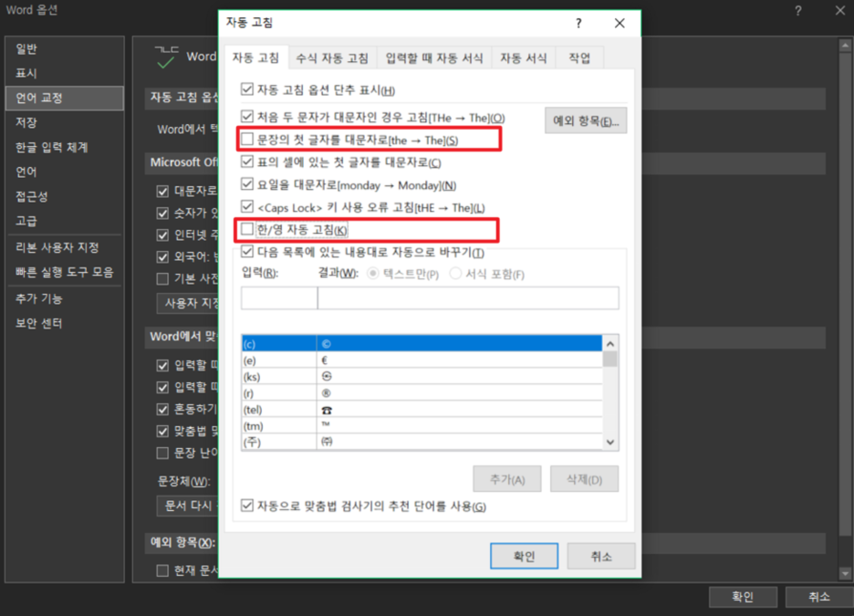
Task: Toggle 대문자로 checkbox in Word 옵션
Action: pyautogui.click(x=162, y=191)
